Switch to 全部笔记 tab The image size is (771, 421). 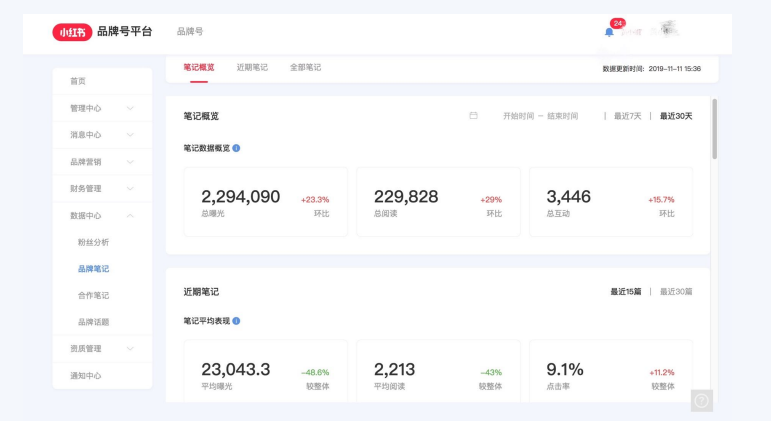305,67
